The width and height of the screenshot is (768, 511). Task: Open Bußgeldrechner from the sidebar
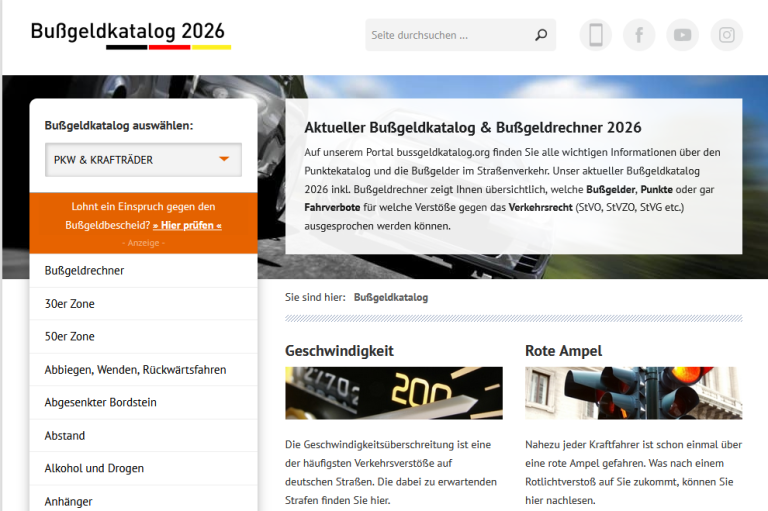click(x=85, y=270)
